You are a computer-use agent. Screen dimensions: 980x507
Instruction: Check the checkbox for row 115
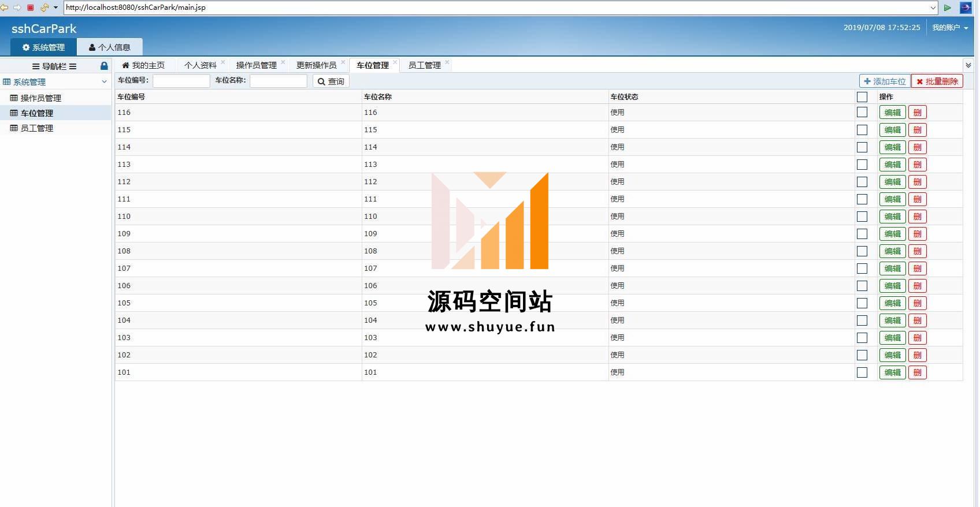[862, 130]
